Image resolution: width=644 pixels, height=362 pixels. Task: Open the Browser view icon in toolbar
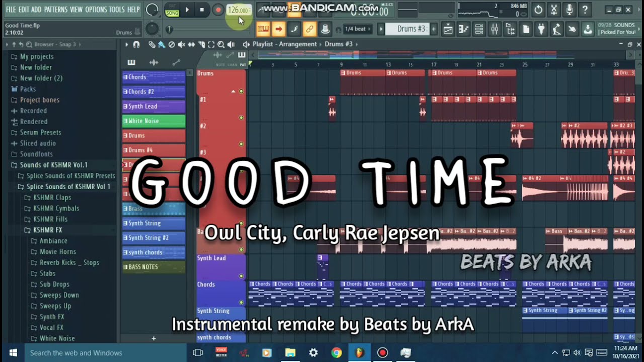coord(510,29)
